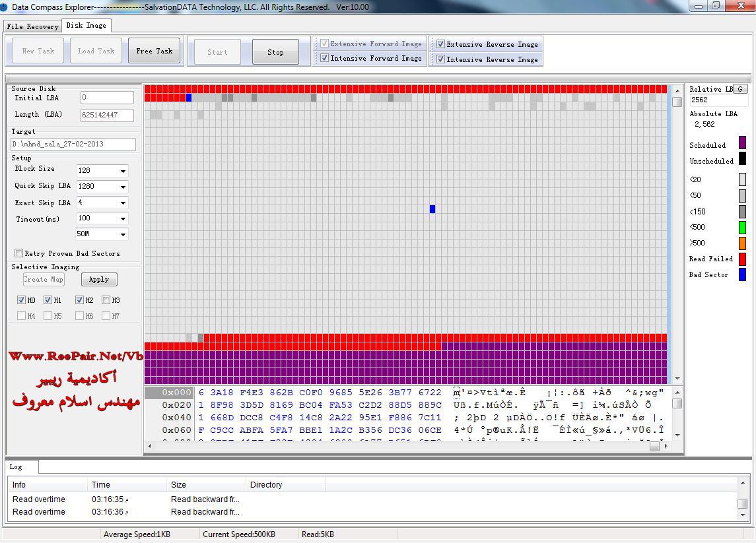Switch to the File Recovery tab
This screenshot has height=543, width=756.
[32, 26]
